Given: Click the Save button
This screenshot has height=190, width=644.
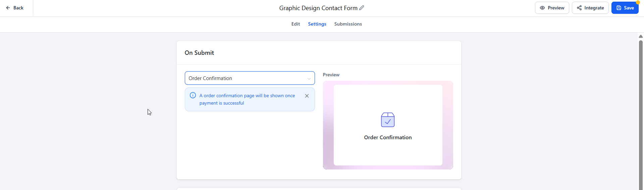Looking at the screenshot, I should pyautogui.click(x=625, y=8).
